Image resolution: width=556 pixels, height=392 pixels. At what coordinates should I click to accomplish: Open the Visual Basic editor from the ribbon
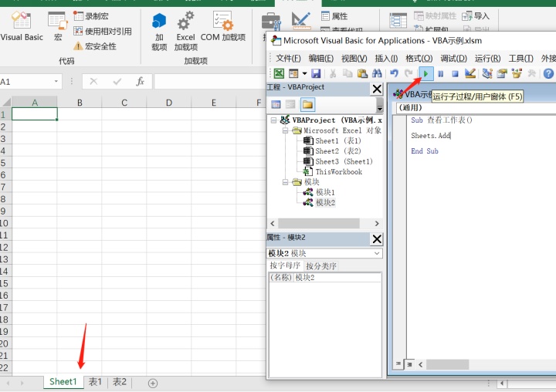pos(22,26)
